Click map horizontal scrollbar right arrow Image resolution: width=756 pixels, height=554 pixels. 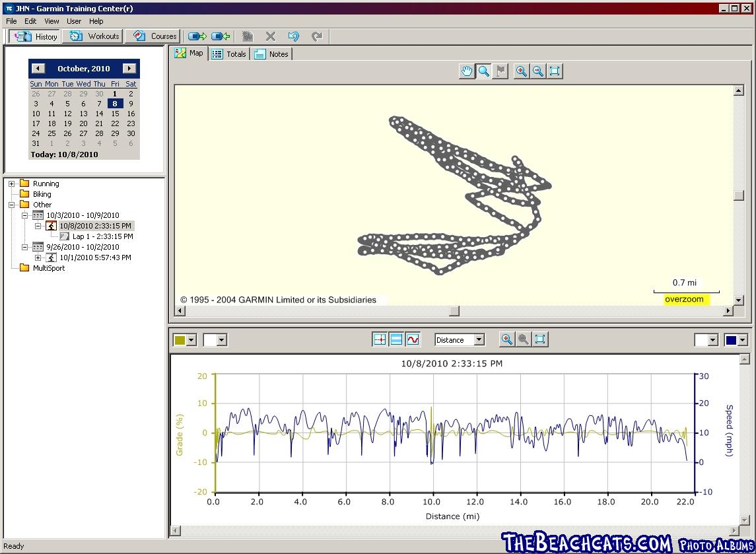(728, 311)
